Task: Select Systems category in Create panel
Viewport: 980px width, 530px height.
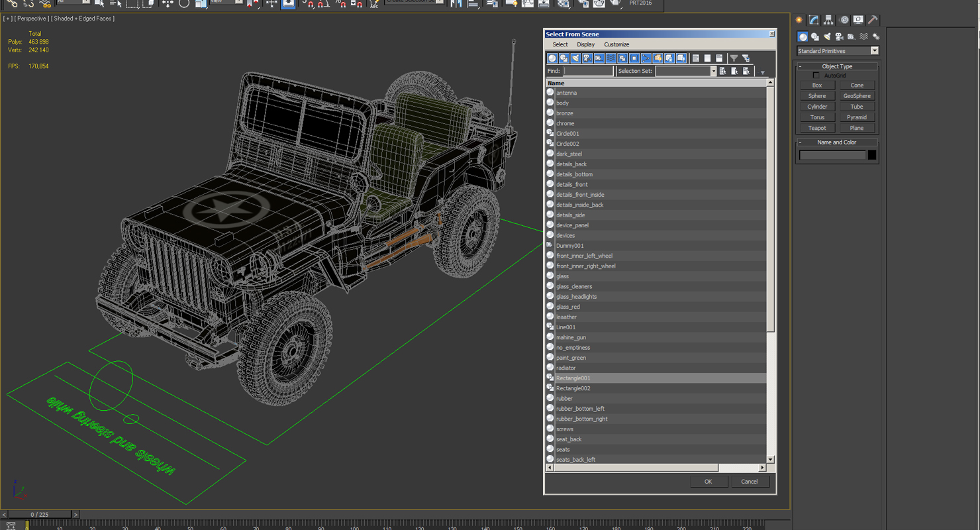Action: coord(875,37)
